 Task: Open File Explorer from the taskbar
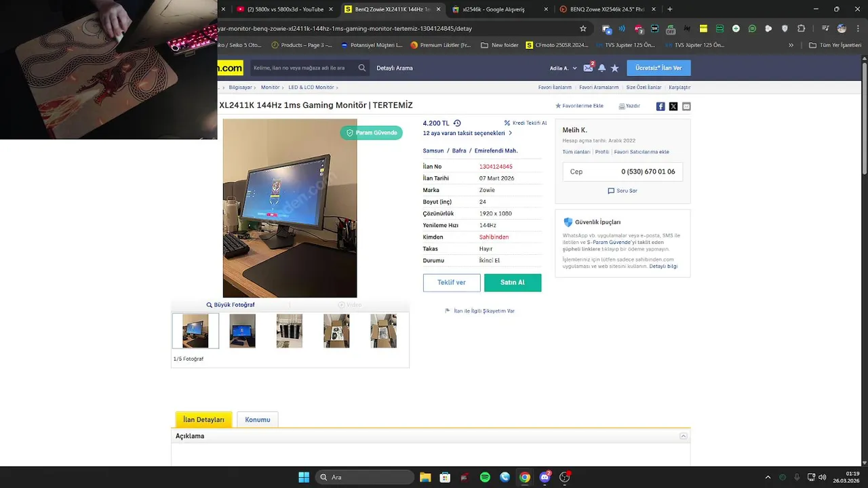pyautogui.click(x=425, y=477)
